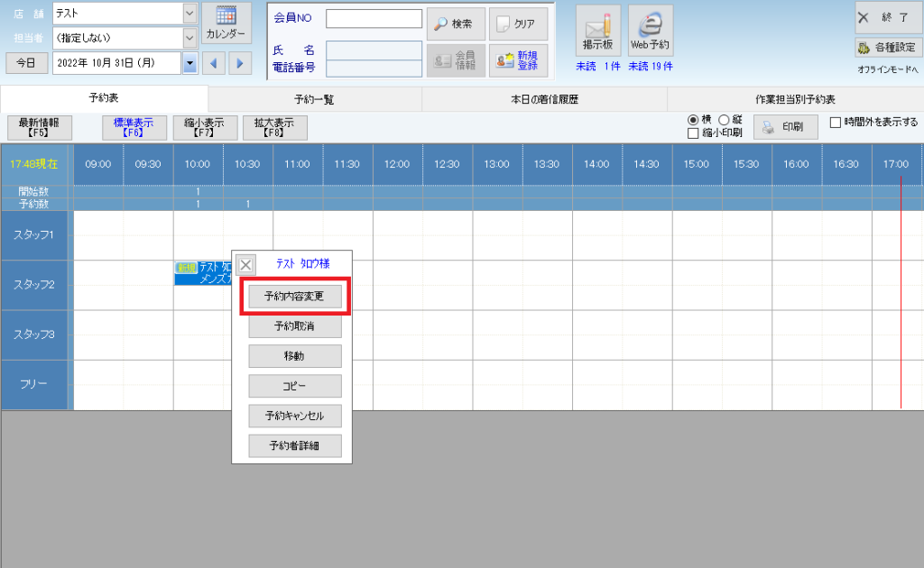Open the date picker dropdown arrow
The image size is (924, 568).
click(189, 63)
